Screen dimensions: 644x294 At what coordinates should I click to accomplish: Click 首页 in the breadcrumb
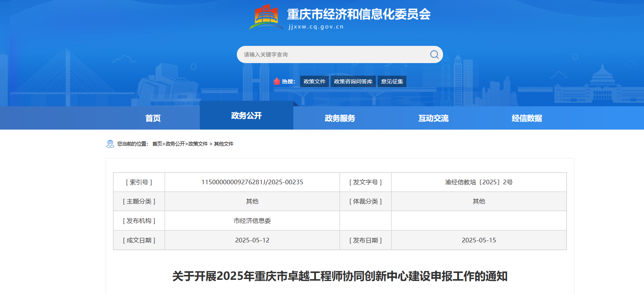coord(157,144)
